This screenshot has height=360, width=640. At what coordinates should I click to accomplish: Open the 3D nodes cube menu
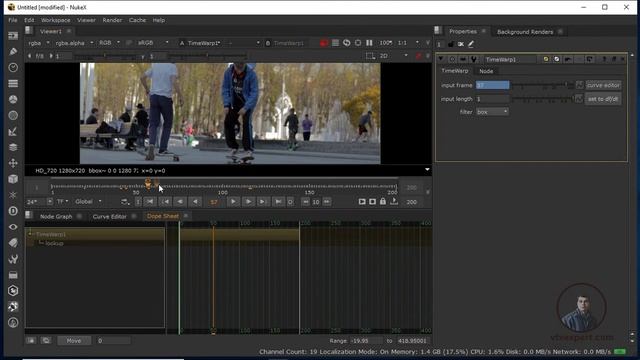(13, 179)
